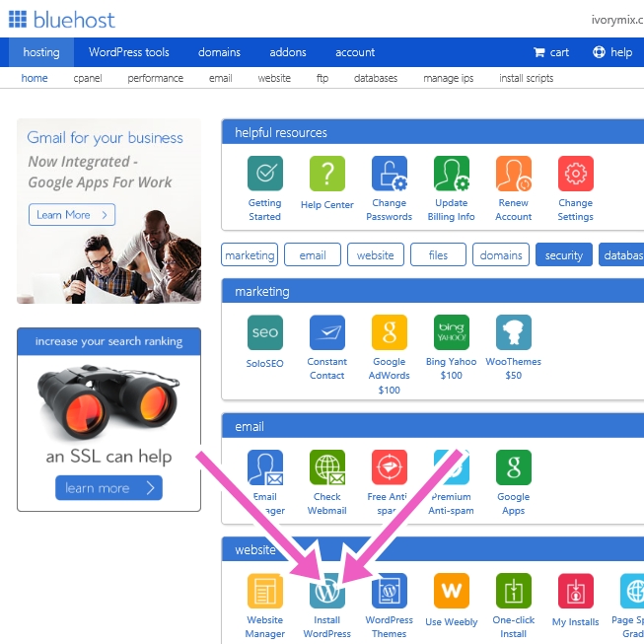The width and height of the screenshot is (644, 644).
Task: Click the email submenu item
Action: [x=220, y=78]
